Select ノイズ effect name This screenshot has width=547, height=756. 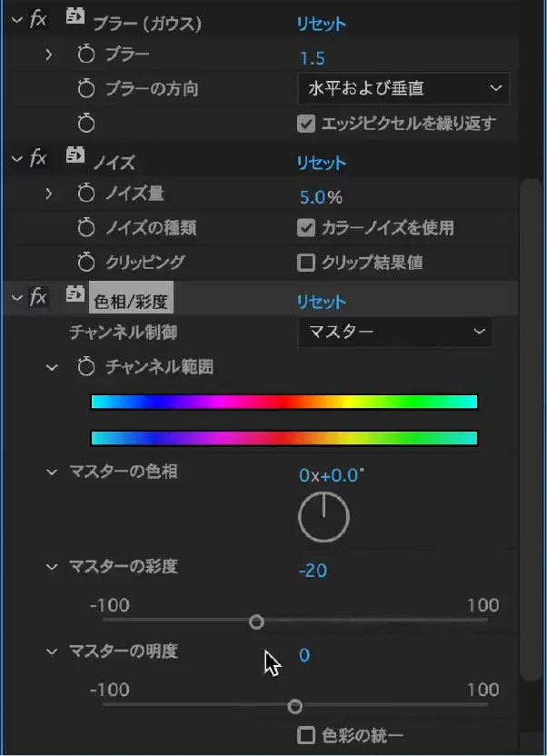114,163
